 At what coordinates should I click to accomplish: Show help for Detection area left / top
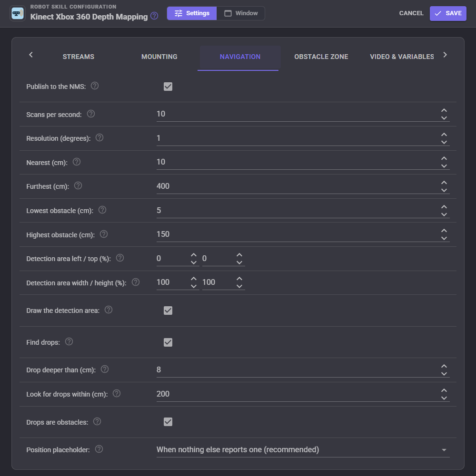[x=120, y=258]
